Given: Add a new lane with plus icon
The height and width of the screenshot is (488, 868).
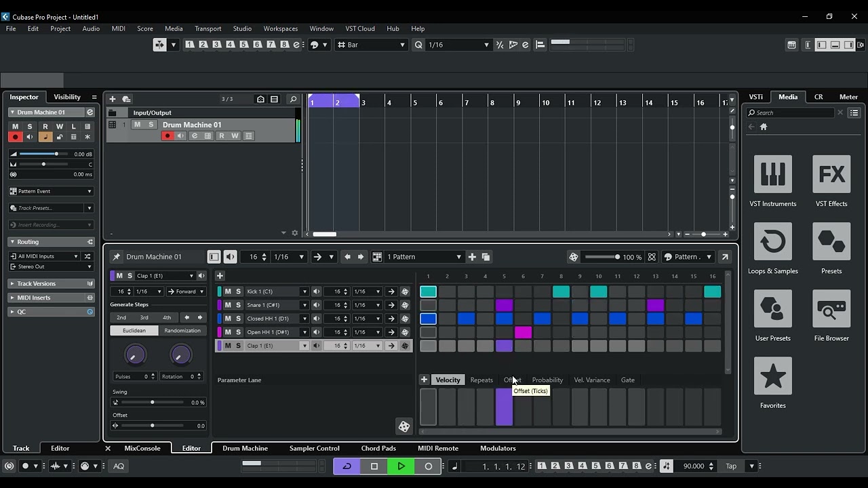Looking at the screenshot, I should 220,276.
